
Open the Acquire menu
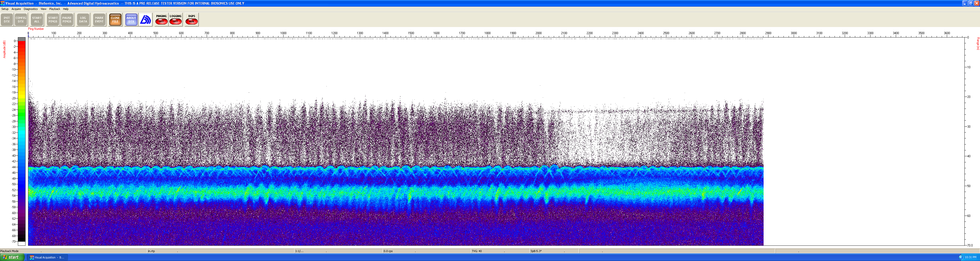pyautogui.click(x=16, y=9)
